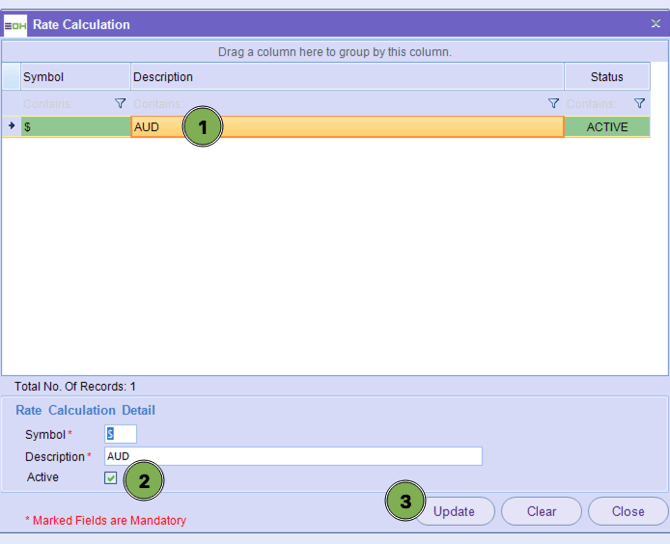Viewport: 670px width, 544px height.
Task: Click the Status column filter funnel icon
Action: point(640,103)
